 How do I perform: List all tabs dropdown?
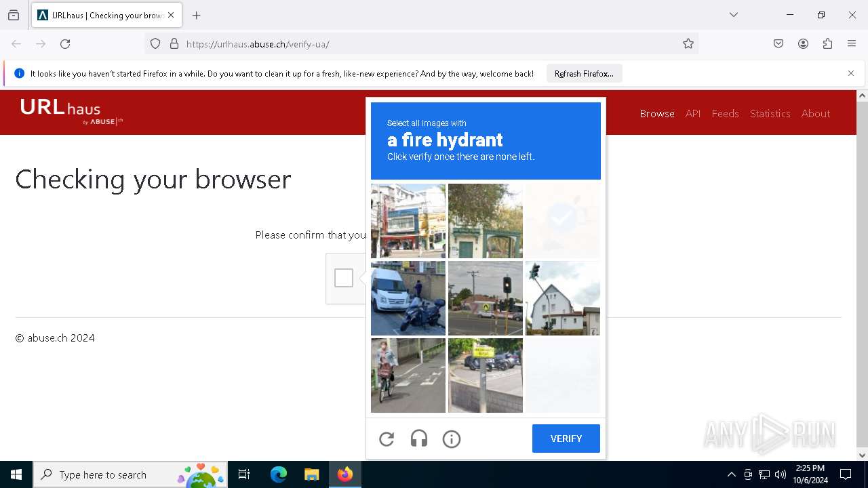(x=734, y=15)
